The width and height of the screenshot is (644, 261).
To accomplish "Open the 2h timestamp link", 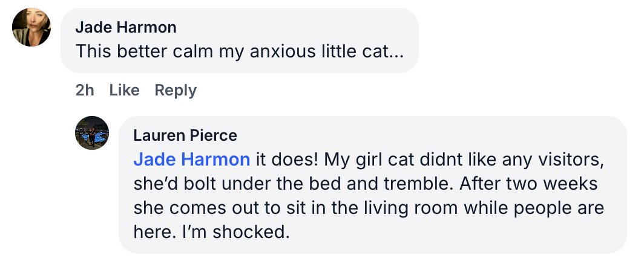I will click(x=85, y=91).
